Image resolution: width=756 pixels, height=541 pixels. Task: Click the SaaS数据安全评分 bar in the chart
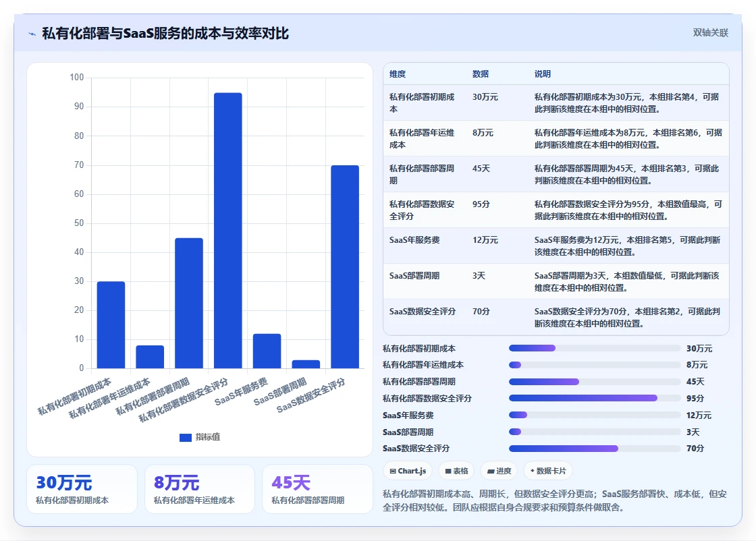pos(345,267)
